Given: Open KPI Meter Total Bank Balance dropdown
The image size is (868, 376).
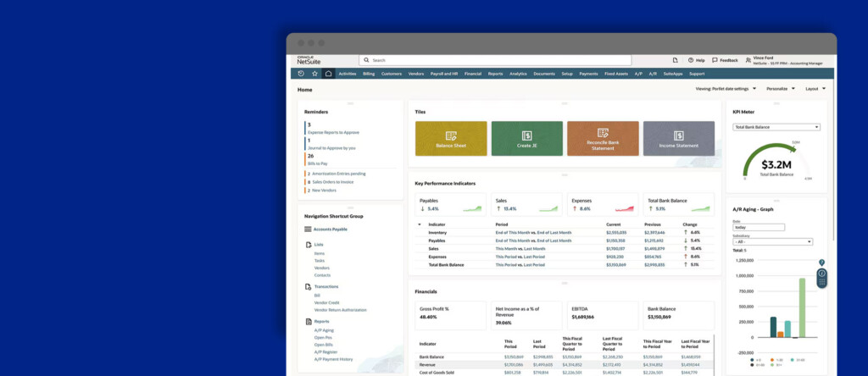Looking at the screenshot, I should pos(776,127).
